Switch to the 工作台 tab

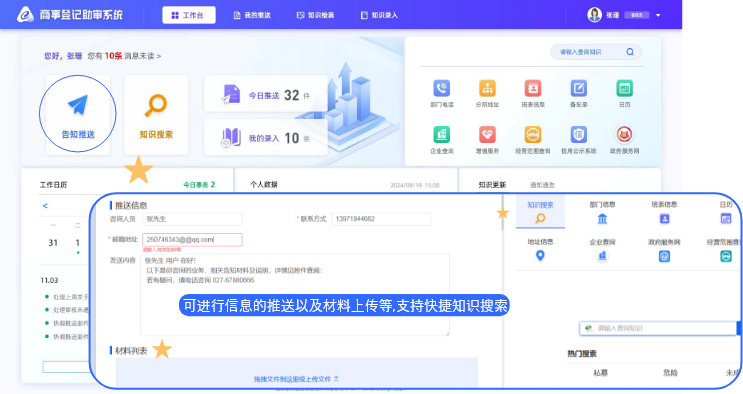[189, 15]
